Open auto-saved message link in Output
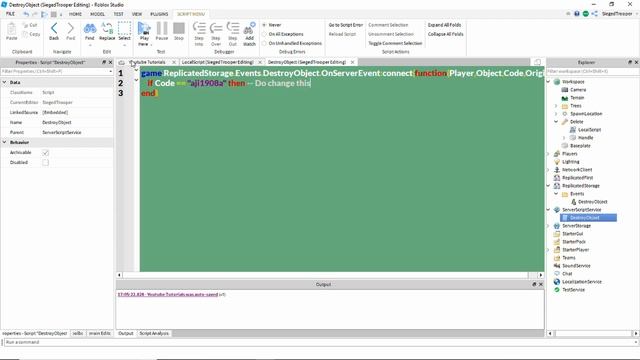This screenshot has height=360, width=640. point(168,294)
